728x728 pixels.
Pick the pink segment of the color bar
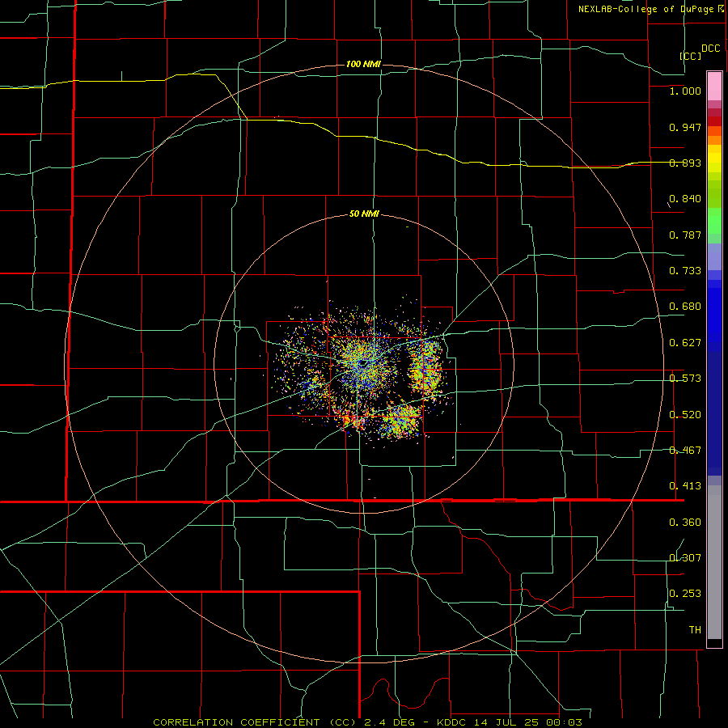[x=714, y=87]
